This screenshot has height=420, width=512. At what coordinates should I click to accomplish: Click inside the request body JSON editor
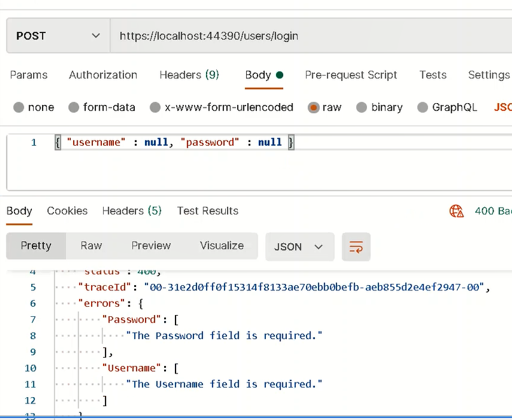tap(259, 162)
